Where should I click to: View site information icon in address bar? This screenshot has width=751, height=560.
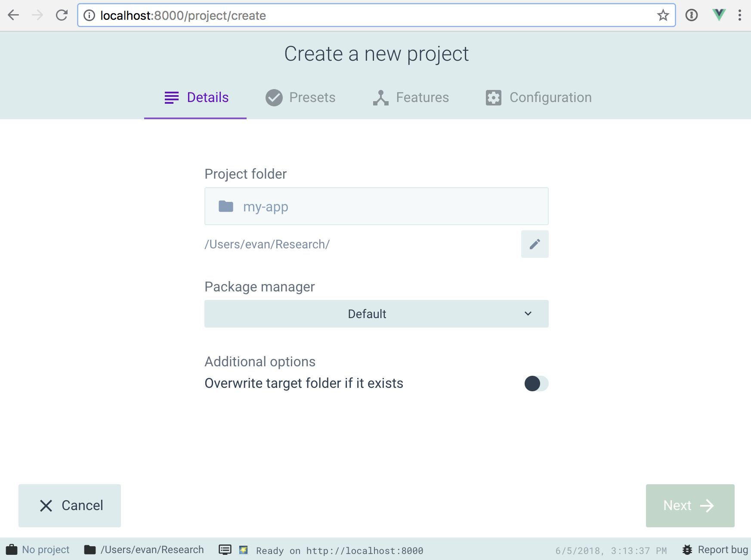(x=89, y=15)
